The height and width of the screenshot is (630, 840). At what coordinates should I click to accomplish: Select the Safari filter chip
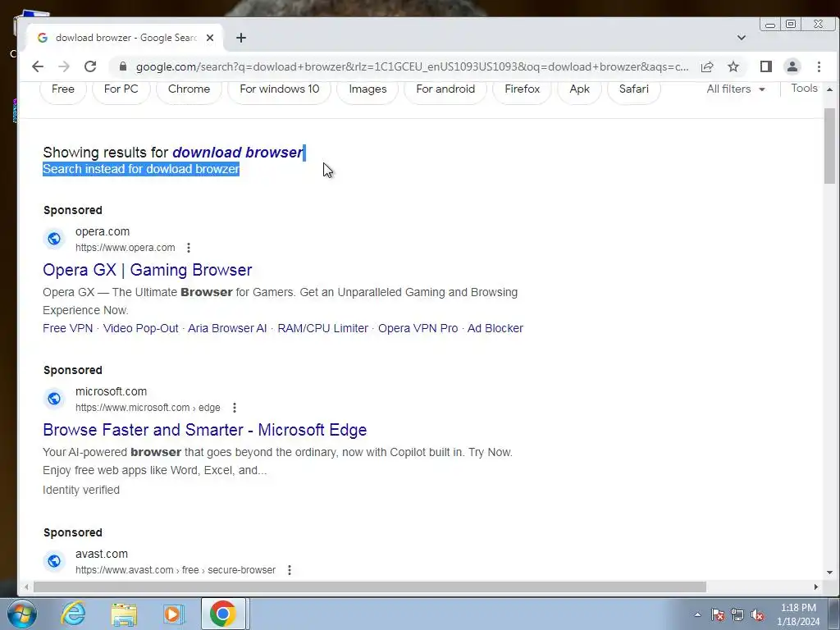pyautogui.click(x=634, y=89)
